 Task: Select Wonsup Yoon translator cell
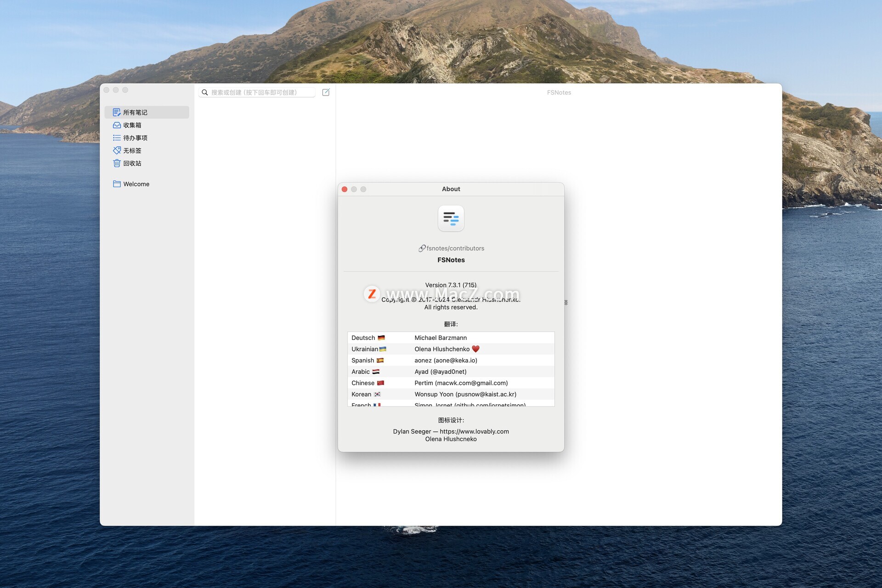coord(465,394)
